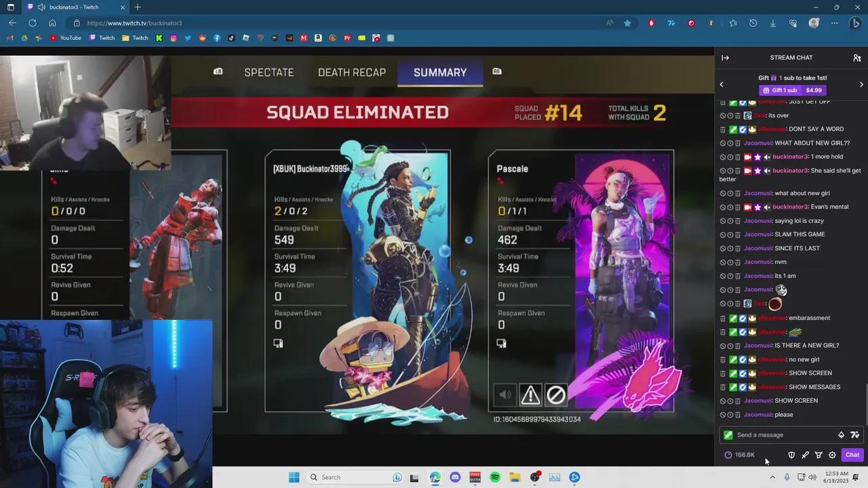This screenshot has width=868, height=488.
Task: Click the 'SHOW MESSAGES' chat message
Action: (814, 387)
